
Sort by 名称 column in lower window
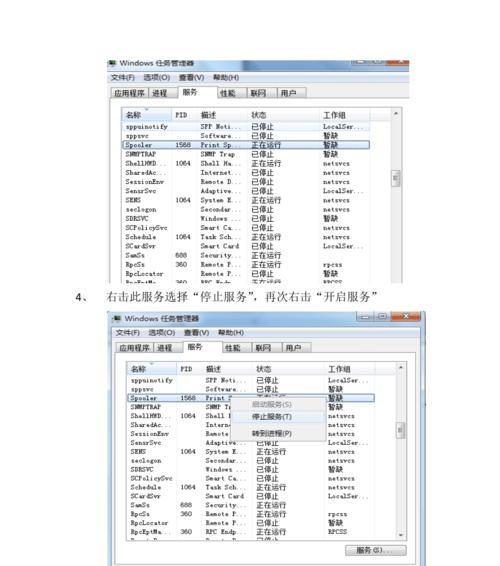[x=152, y=369]
